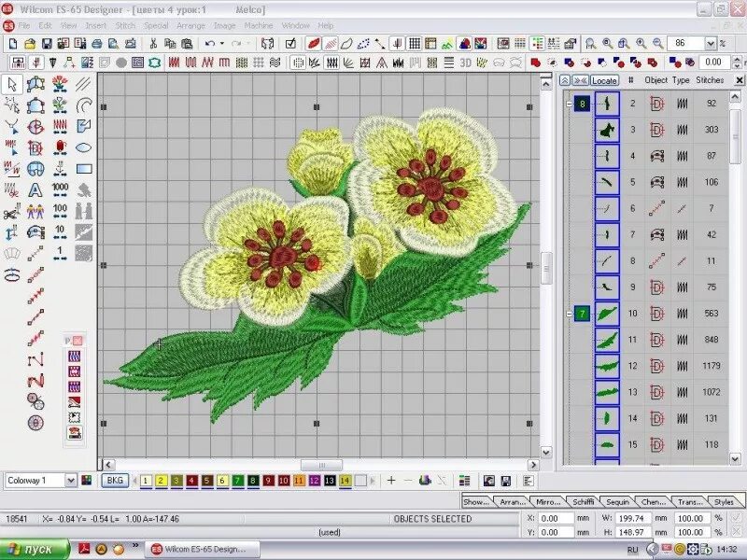Screen dimensions: 747x560
Task: Click the travel by 10 stitches icon
Action: 60,231
